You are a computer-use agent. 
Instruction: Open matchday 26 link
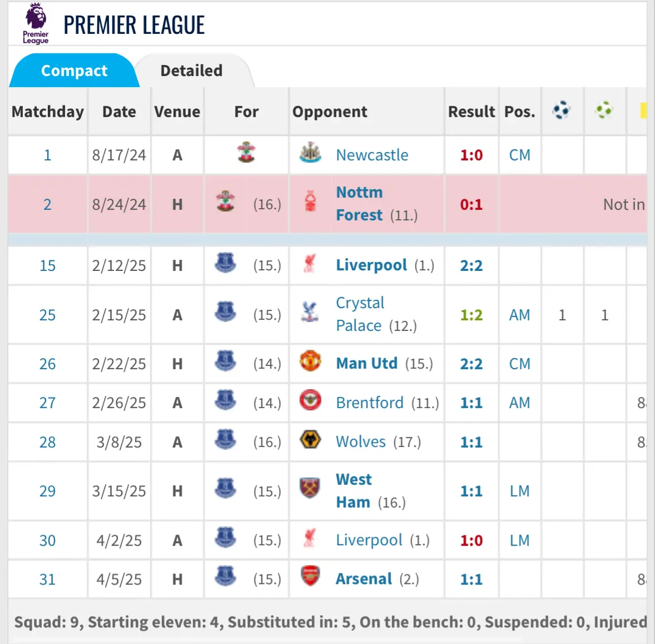coord(47,364)
